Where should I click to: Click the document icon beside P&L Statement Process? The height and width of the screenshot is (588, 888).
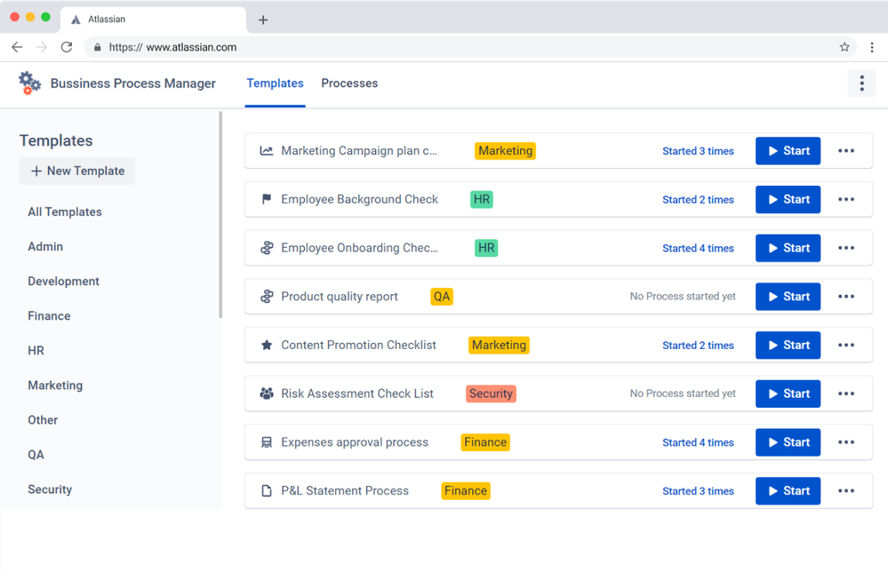coord(266,490)
